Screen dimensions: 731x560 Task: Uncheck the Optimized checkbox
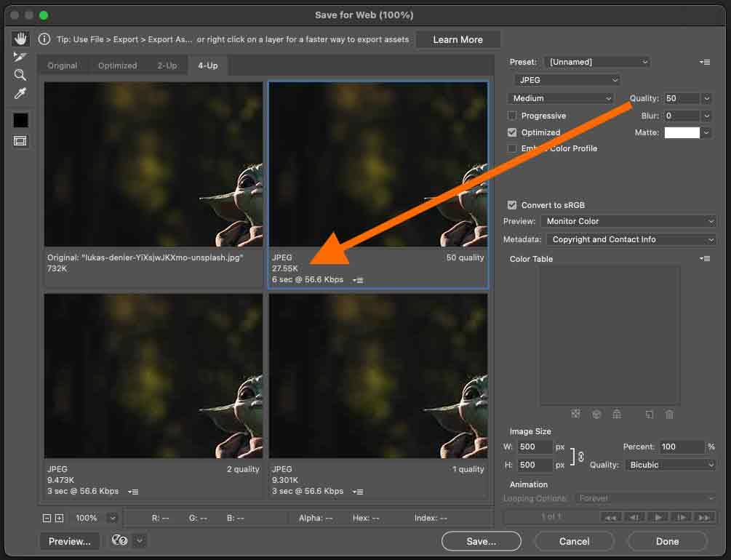[512, 132]
